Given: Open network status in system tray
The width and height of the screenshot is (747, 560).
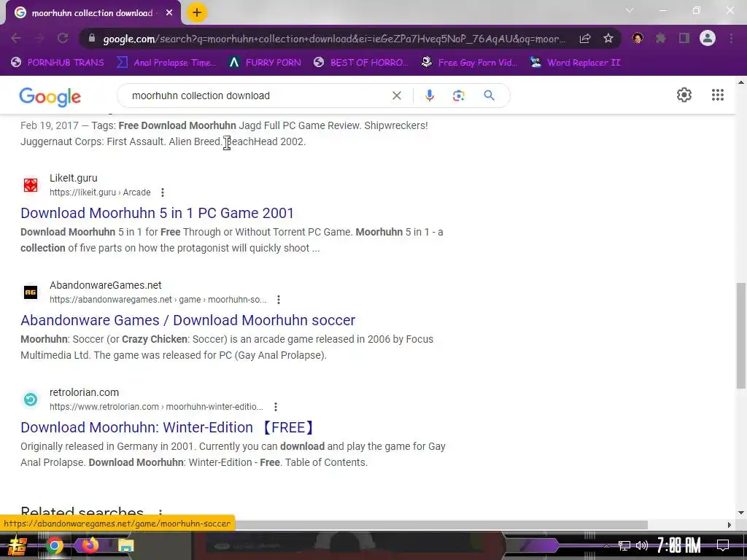Looking at the screenshot, I should click(x=624, y=545).
